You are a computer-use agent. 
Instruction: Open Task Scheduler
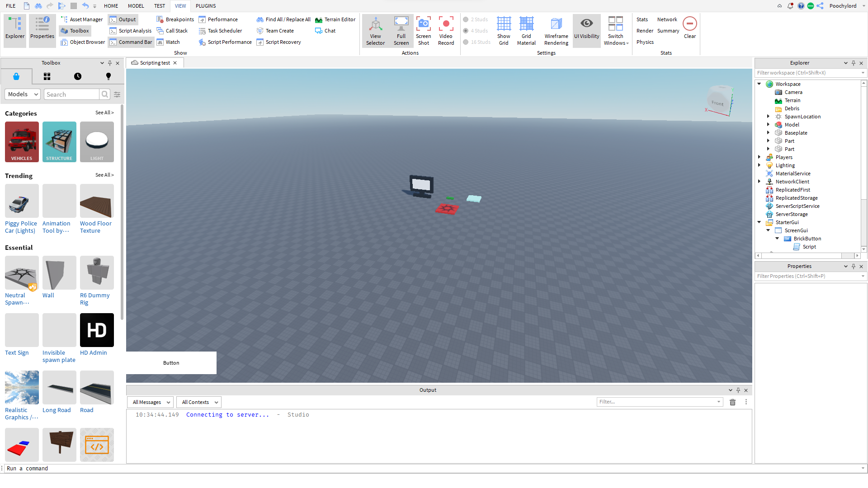[x=221, y=31]
